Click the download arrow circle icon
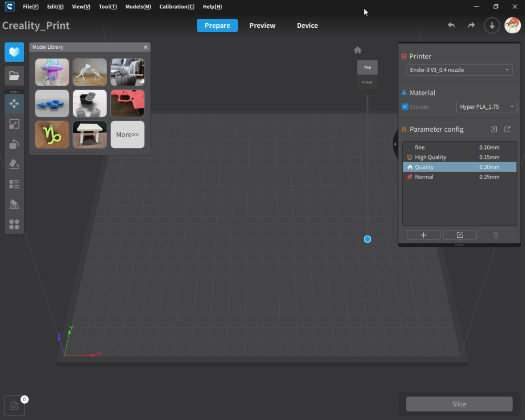Viewport: 525px width, 420px height. (x=492, y=25)
